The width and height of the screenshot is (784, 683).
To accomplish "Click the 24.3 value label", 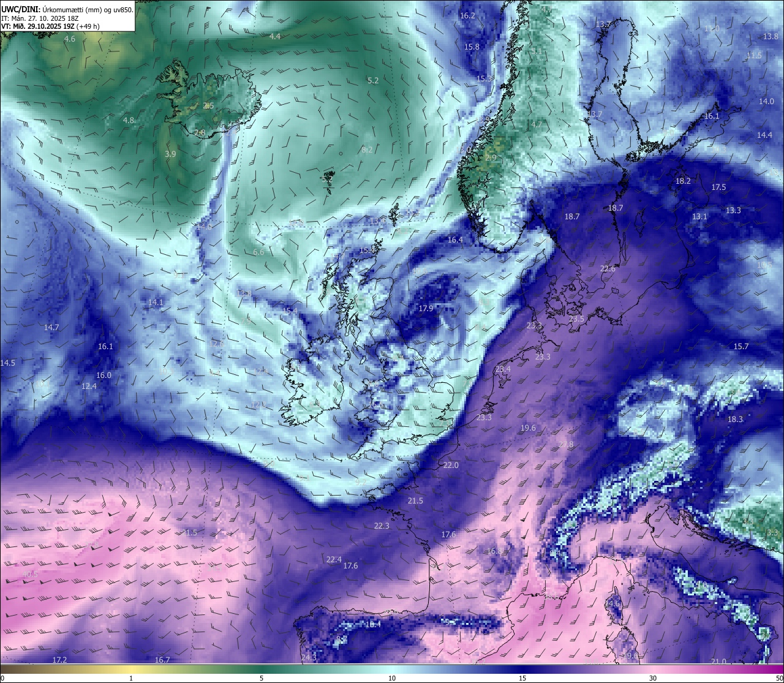I will click(x=309, y=657).
